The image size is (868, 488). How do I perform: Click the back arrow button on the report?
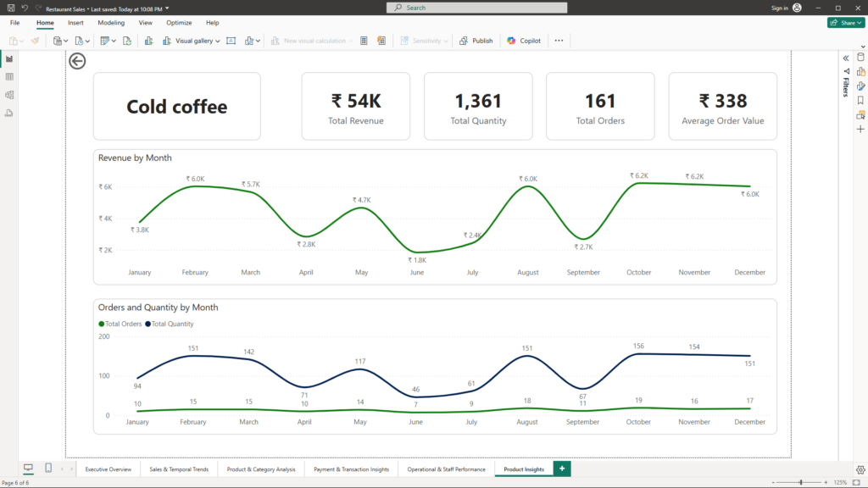(77, 61)
